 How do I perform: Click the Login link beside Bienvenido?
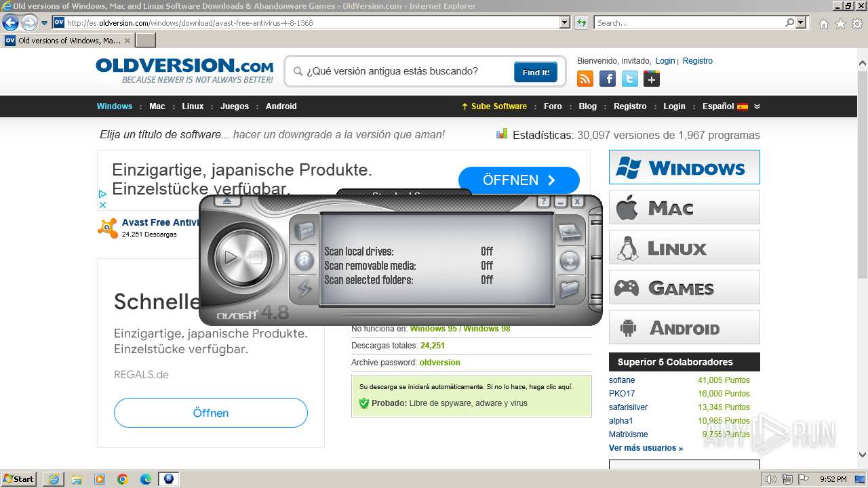click(x=665, y=61)
